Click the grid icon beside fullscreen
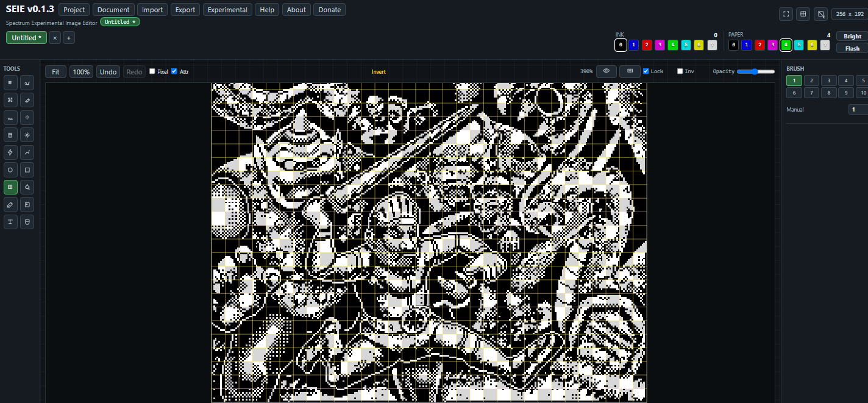This screenshot has height=403, width=868. 803,14
